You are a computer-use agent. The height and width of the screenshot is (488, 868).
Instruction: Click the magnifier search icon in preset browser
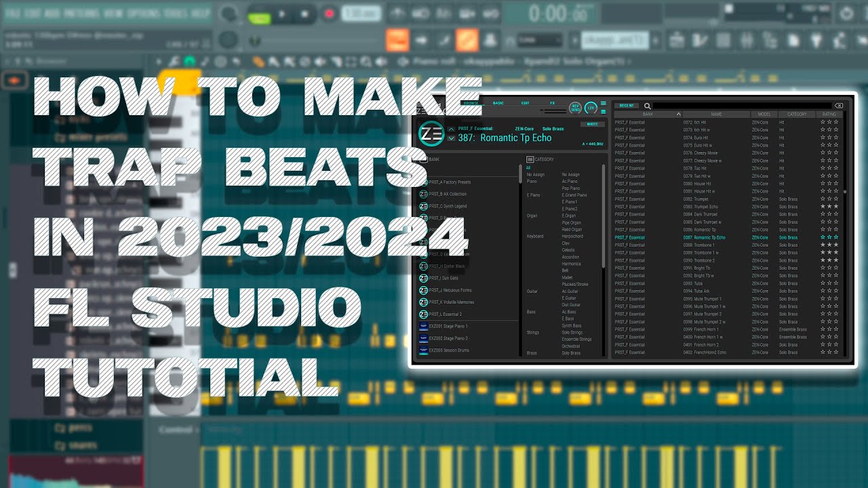point(648,106)
